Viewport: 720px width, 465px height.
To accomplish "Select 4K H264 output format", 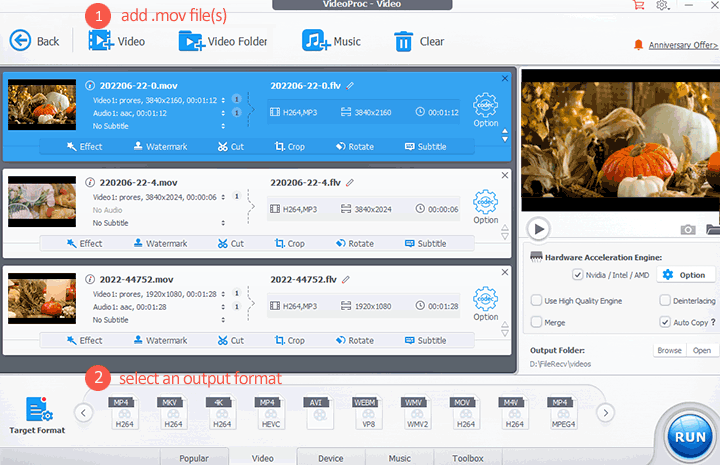I will pos(221,413).
